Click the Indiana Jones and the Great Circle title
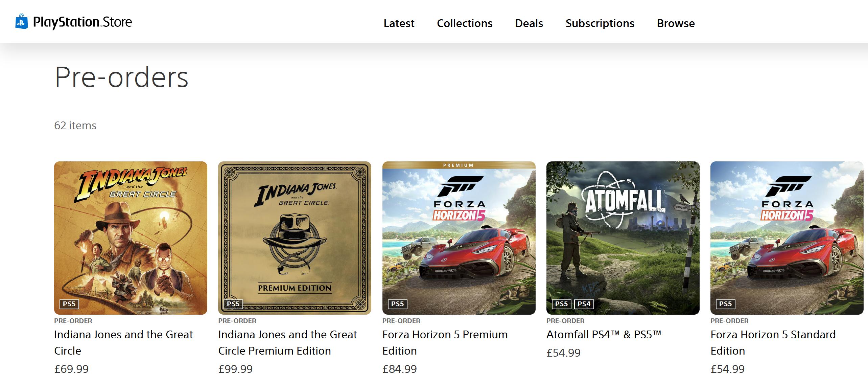 (123, 342)
